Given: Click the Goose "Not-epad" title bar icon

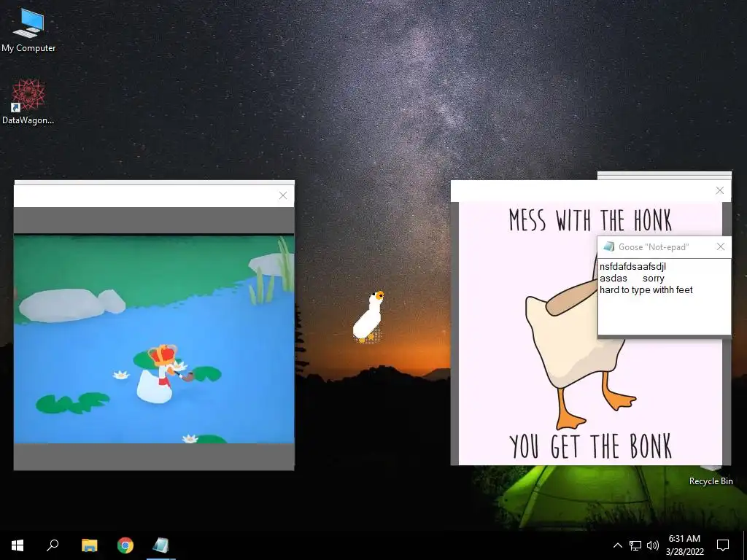Looking at the screenshot, I should pyautogui.click(x=609, y=246).
